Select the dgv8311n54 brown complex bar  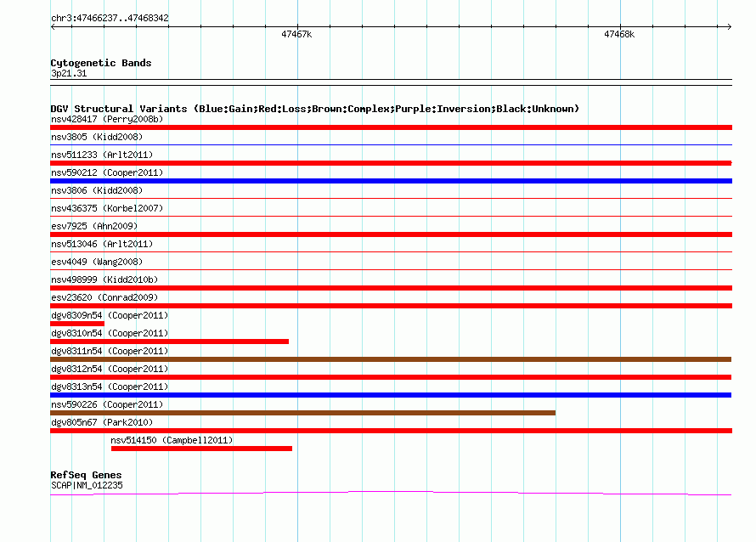point(391,359)
